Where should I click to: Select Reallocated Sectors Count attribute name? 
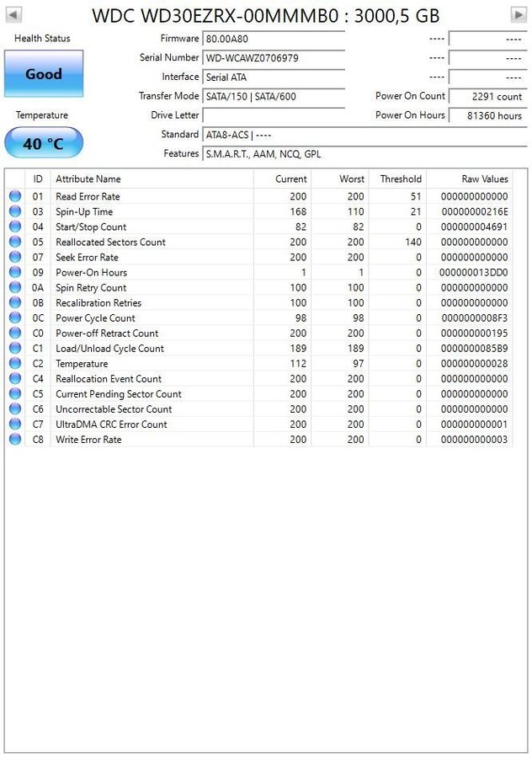pyautogui.click(x=110, y=242)
